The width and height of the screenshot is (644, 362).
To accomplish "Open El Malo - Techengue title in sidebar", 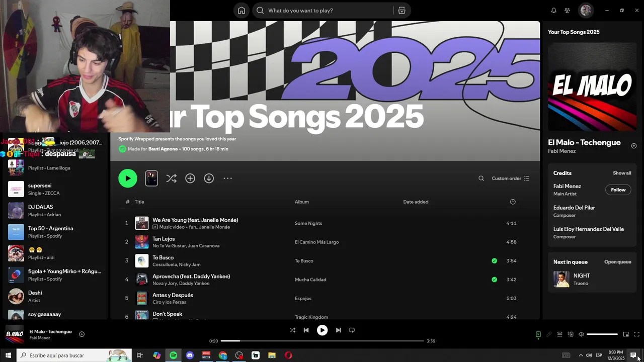I will click(x=584, y=142).
